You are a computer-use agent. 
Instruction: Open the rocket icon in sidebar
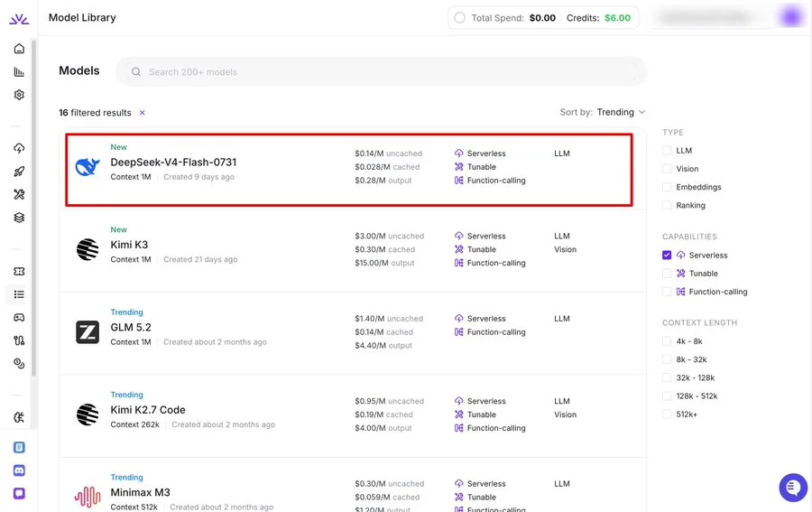pos(19,172)
